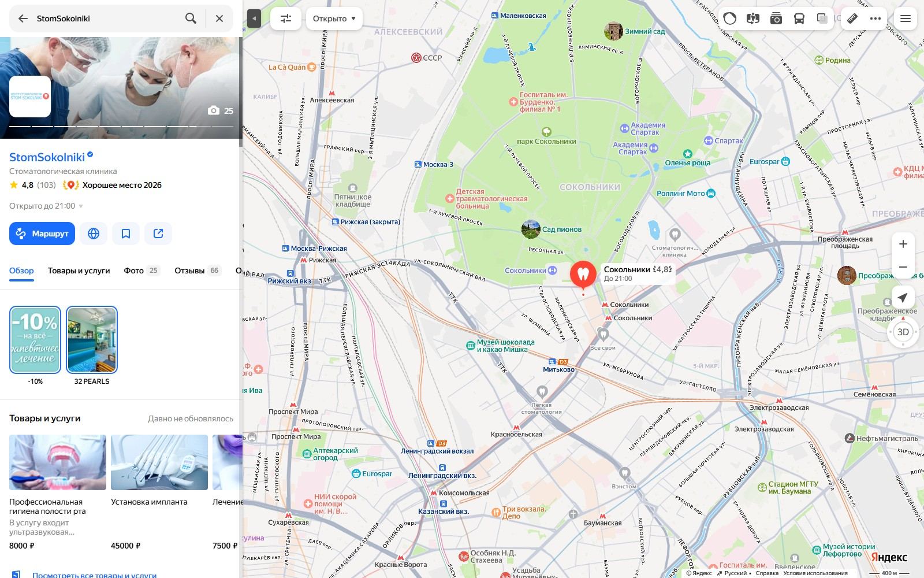Zoom out the map with minus
Viewport: 924px width, 578px height.
point(903,267)
